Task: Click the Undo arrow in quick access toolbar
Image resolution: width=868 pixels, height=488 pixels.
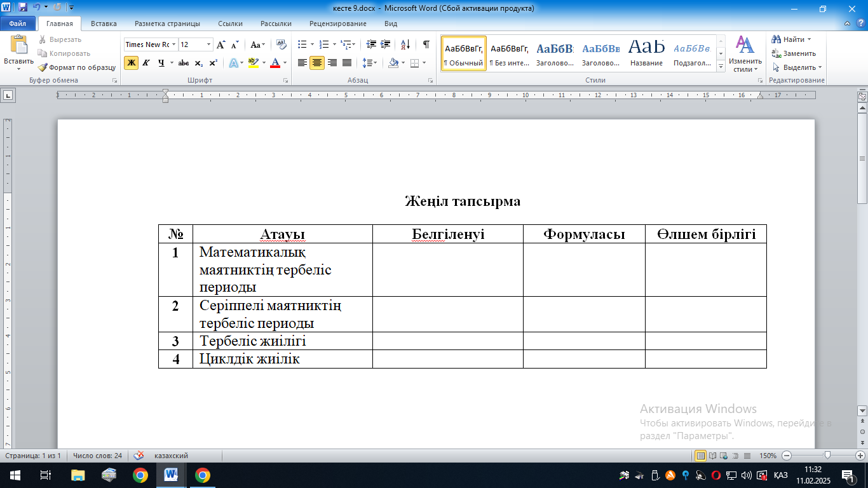Action: [37, 8]
